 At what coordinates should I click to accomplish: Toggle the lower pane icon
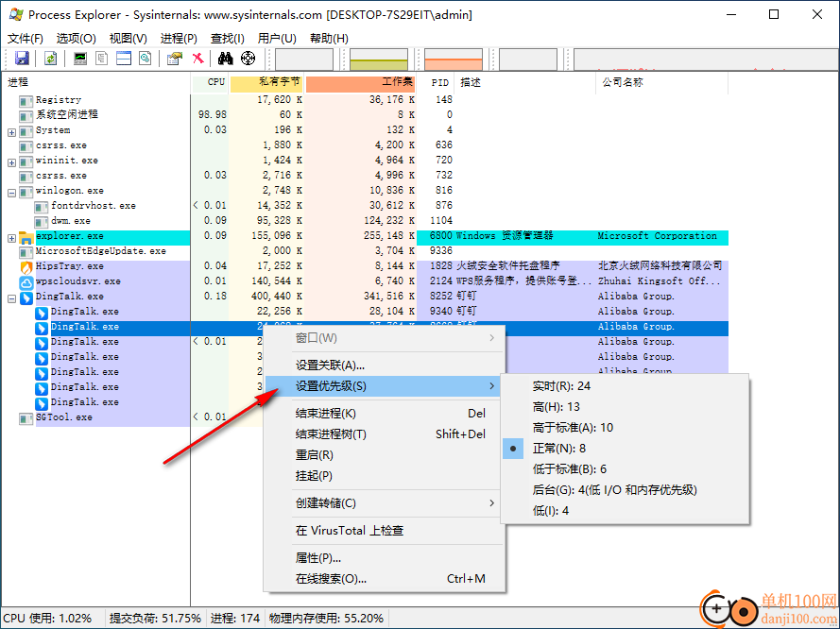click(x=124, y=59)
